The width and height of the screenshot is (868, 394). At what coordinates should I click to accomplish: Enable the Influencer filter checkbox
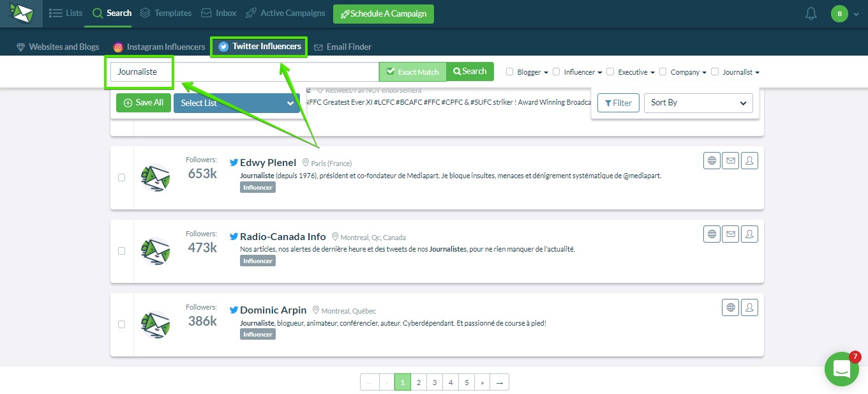(557, 72)
